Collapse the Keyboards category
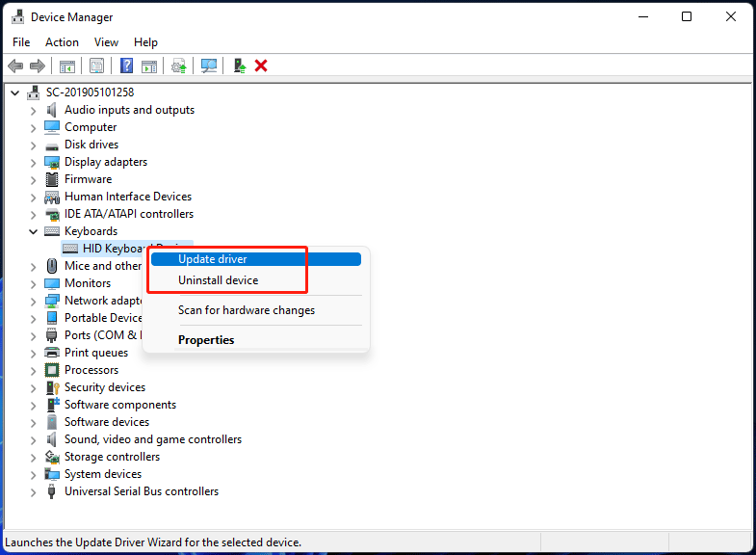Viewport: 756px width, 555px height. [x=33, y=231]
